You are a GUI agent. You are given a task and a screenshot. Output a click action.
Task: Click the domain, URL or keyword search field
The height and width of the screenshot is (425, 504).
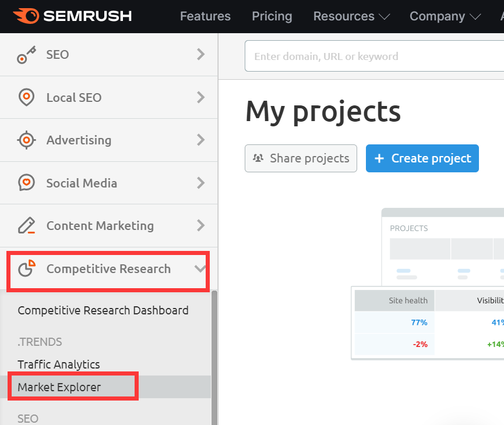[x=373, y=56]
